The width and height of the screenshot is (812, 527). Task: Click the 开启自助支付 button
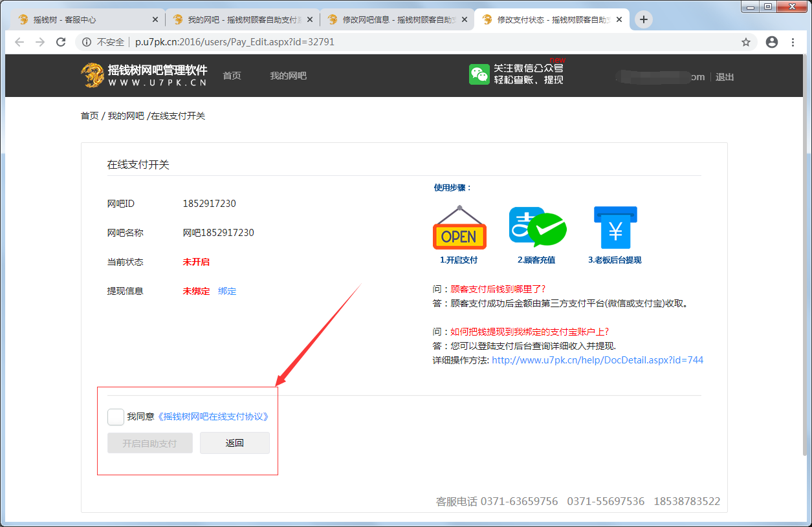pos(149,444)
